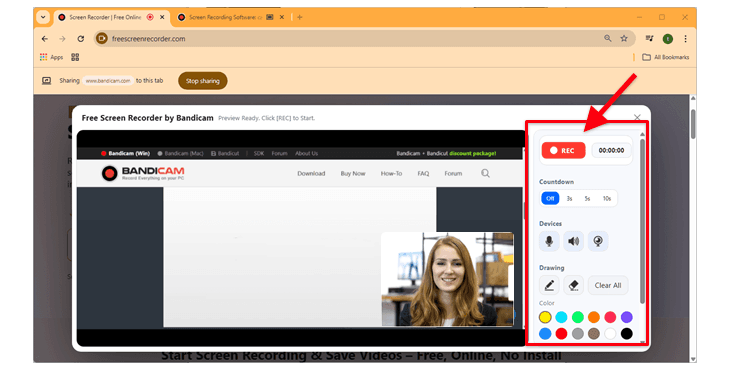730x370 pixels.
Task: Click Bandicam (Win) in the preview's top bar
Action: 125,153
